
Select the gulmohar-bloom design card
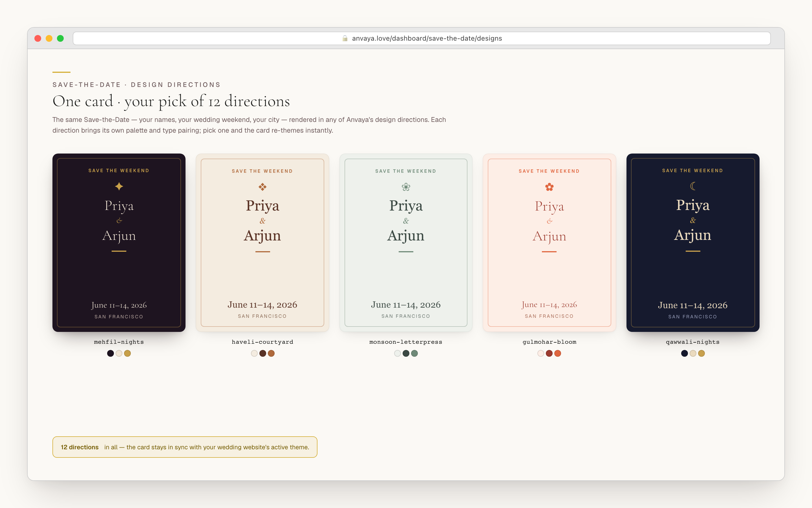tap(549, 243)
